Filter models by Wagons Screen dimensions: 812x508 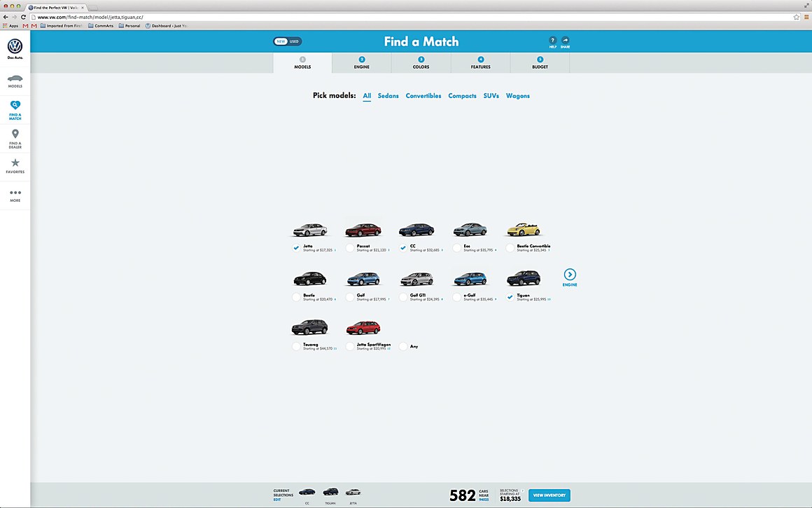tap(518, 96)
